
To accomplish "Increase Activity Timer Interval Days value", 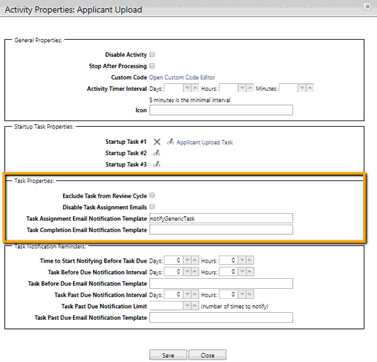I will (195, 88).
